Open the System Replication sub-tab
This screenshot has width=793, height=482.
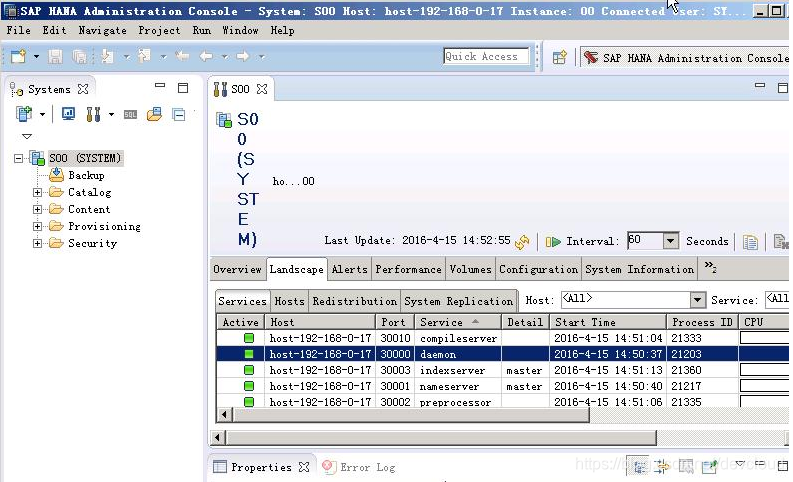coord(459,301)
